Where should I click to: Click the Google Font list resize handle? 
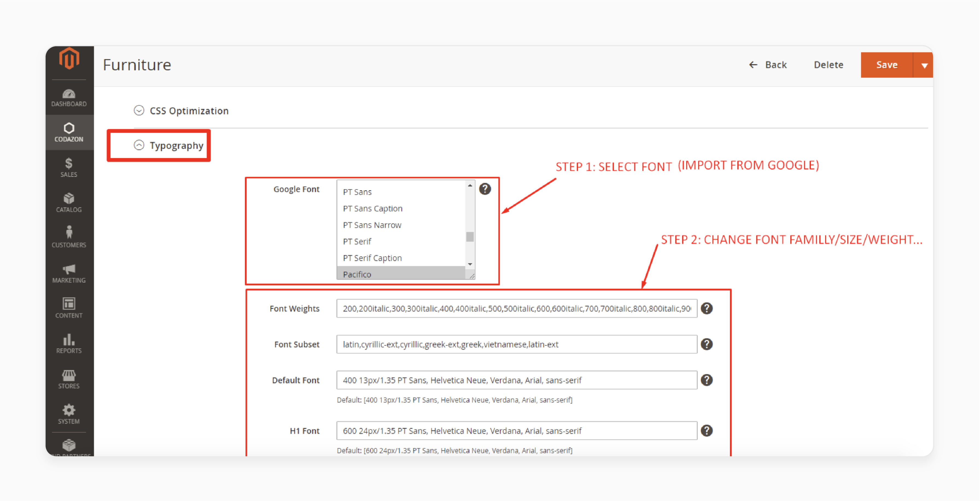point(472,276)
